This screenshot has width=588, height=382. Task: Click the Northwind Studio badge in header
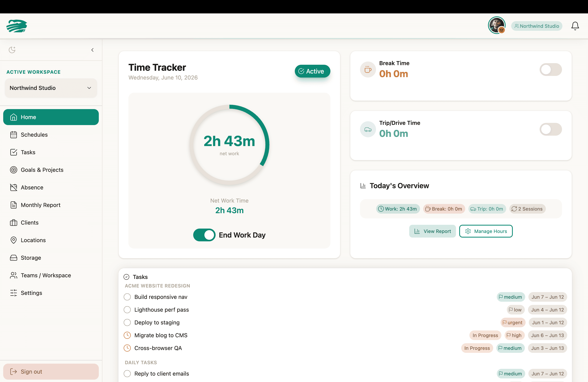coord(537,26)
